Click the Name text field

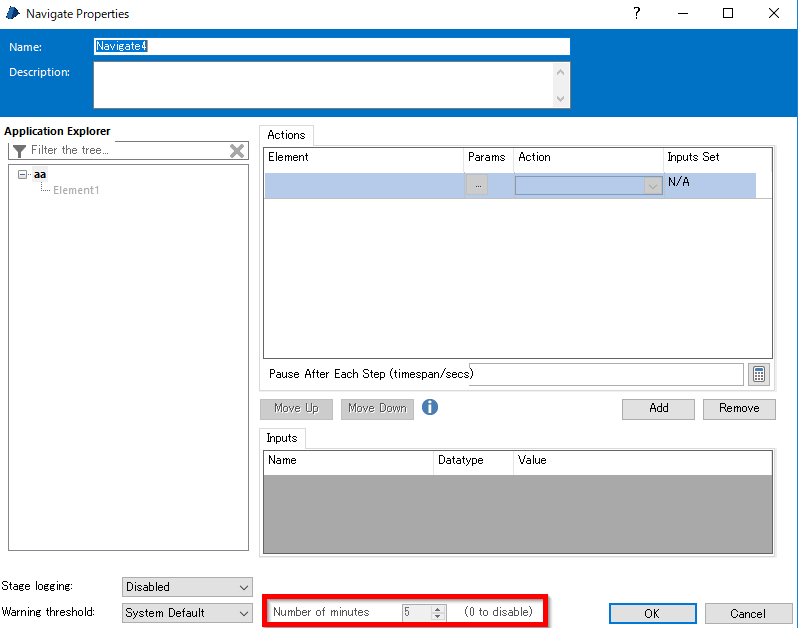click(331, 46)
